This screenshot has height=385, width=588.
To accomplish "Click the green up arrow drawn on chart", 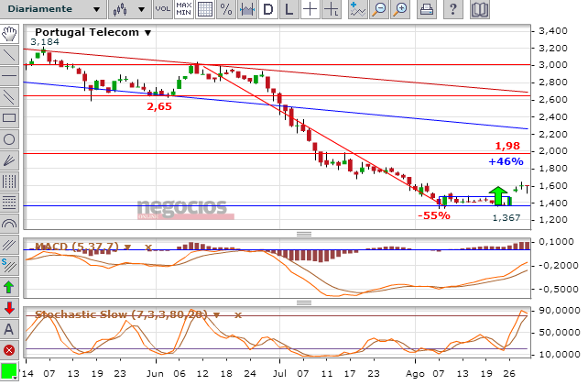I will [x=498, y=195].
